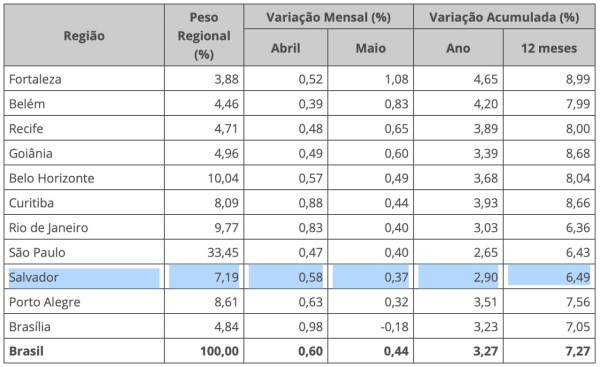
Task: Select the Peso Regional (%) header
Action: coord(204,36)
